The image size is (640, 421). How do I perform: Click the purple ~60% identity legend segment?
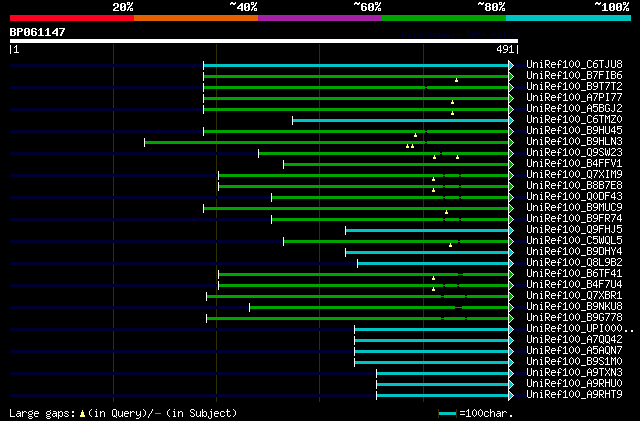coord(320,18)
